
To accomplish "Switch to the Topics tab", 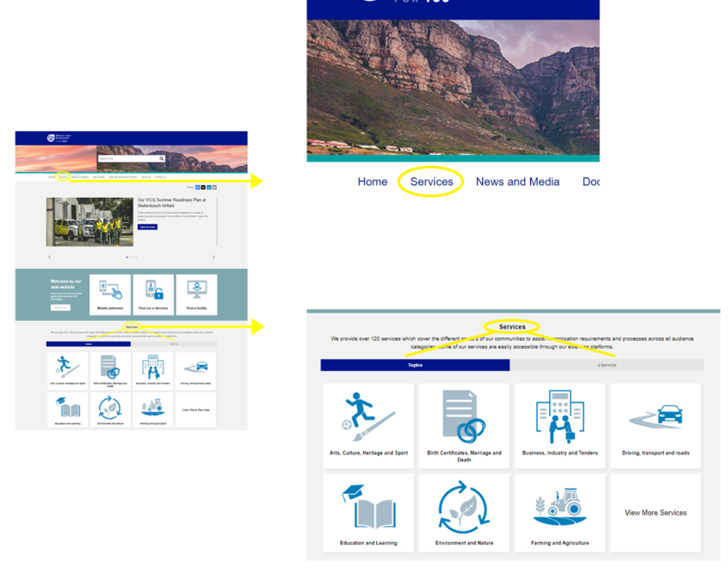I will tap(415, 365).
